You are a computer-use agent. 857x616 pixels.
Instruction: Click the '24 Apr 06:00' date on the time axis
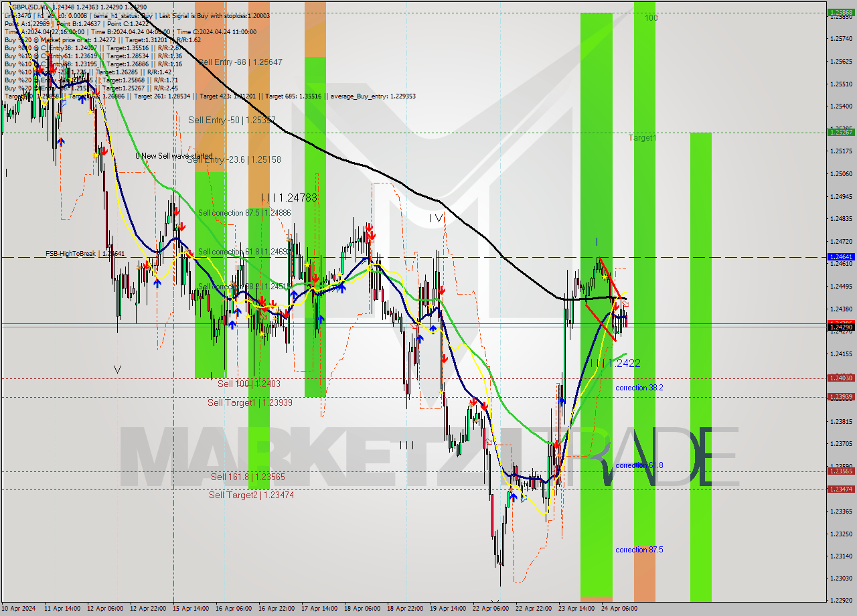pyautogui.click(x=619, y=609)
